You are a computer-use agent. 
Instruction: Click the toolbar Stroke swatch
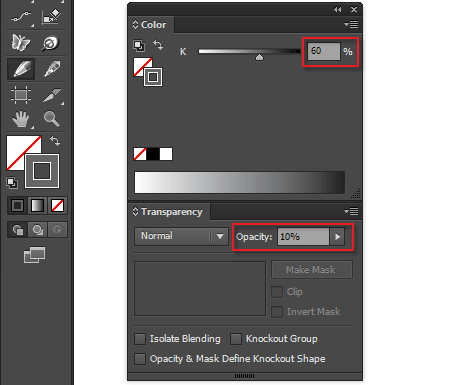pyautogui.click(x=42, y=171)
